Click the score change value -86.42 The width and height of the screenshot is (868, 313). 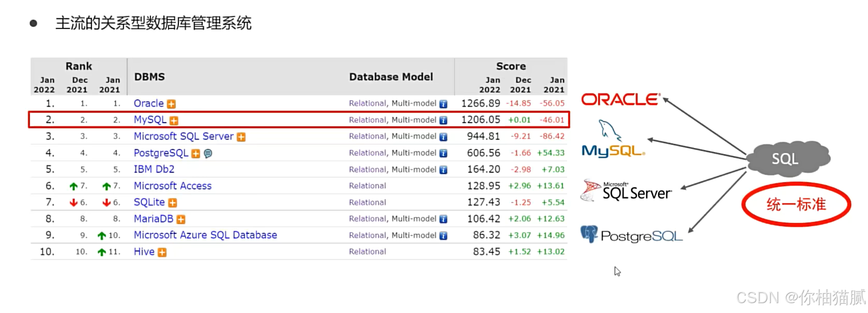coord(552,137)
